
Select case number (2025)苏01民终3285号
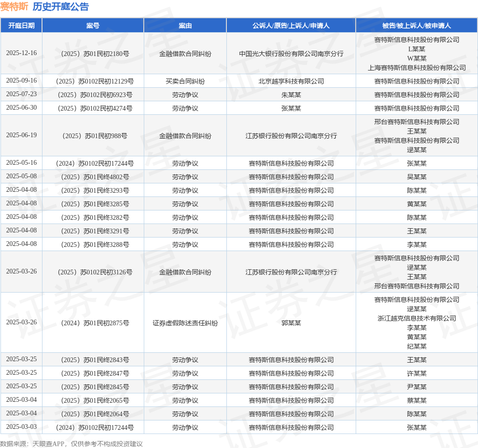click(x=95, y=204)
